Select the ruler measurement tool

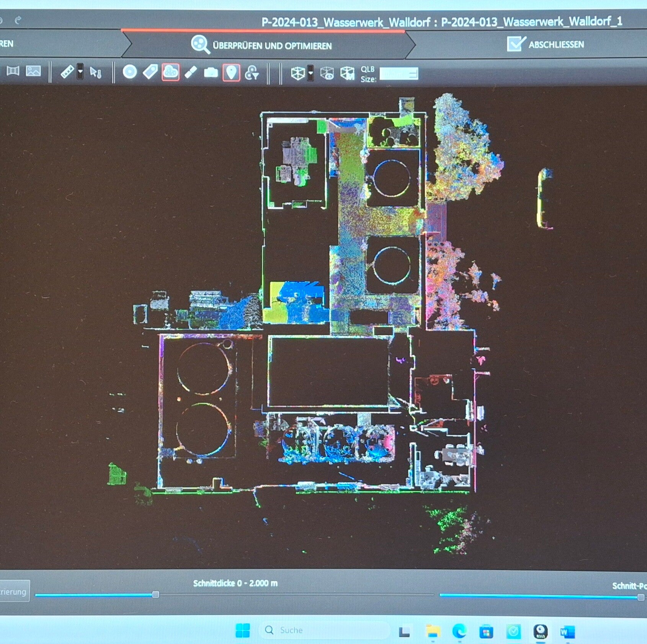click(x=67, y=72)
